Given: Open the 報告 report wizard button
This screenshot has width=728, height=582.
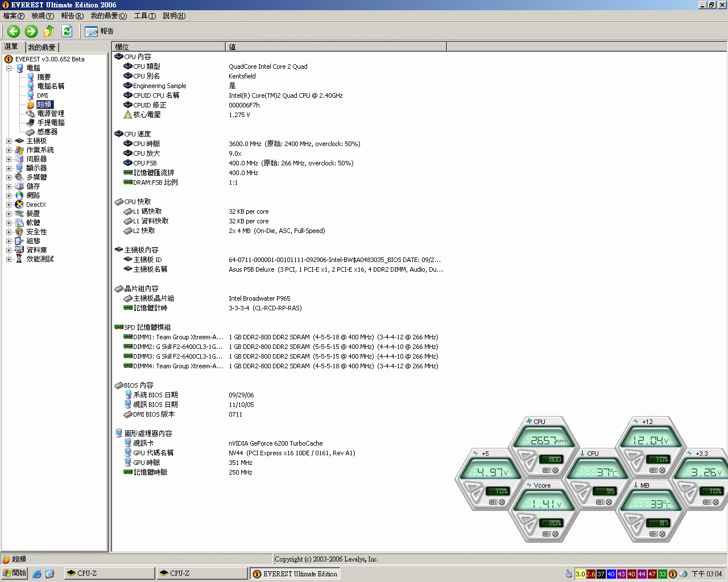Looking at the screenshot, I should click(x=99, y=31).
